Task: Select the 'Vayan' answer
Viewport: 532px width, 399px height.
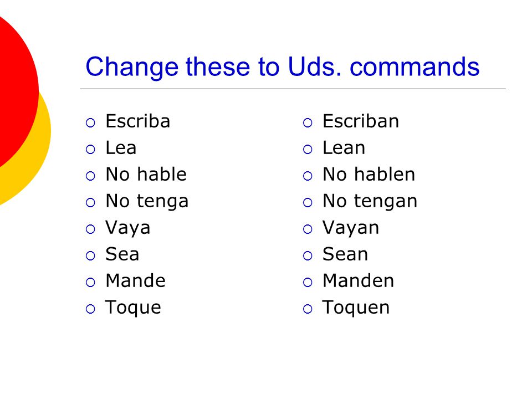Action: click(x=350, y=228)
